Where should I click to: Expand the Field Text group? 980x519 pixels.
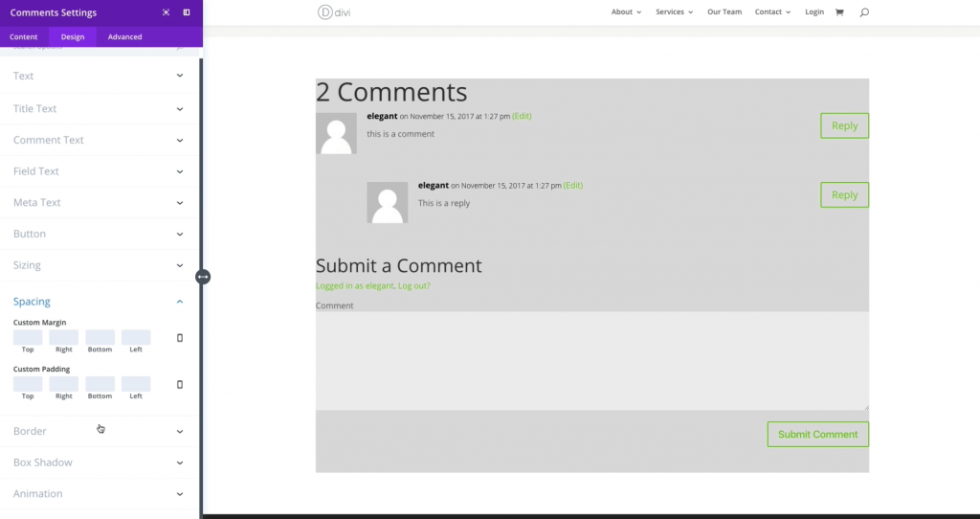coord(99,171)
